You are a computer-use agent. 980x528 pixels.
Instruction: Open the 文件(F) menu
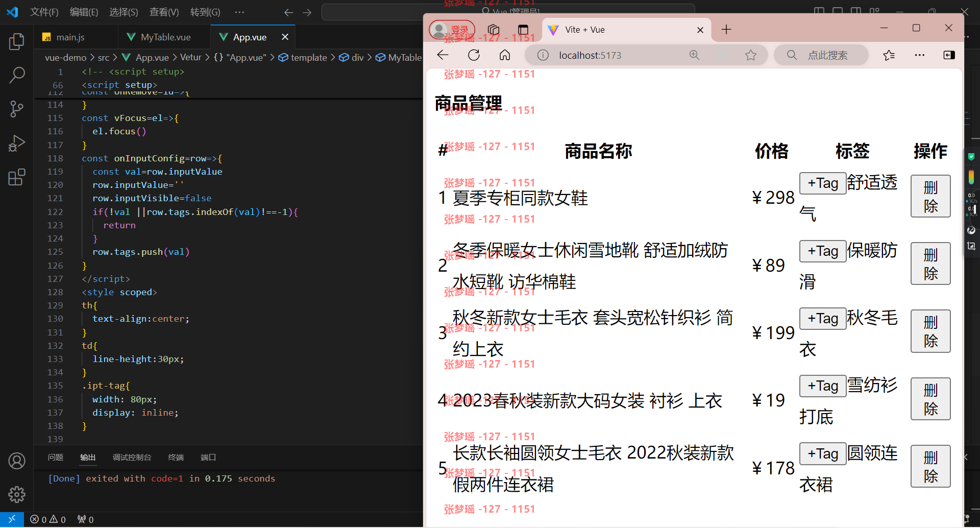[44, 12]
